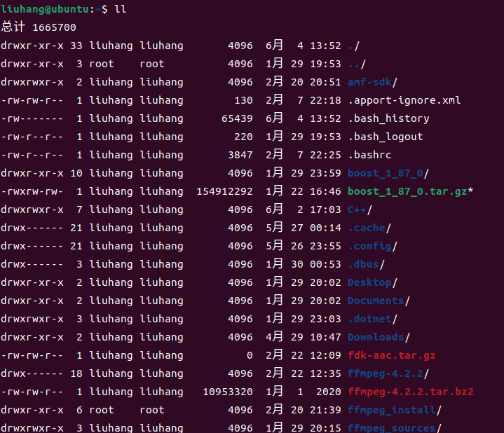Click root owner on ffmpeg_install row
The image size is (504, 433).
point(102,410)
